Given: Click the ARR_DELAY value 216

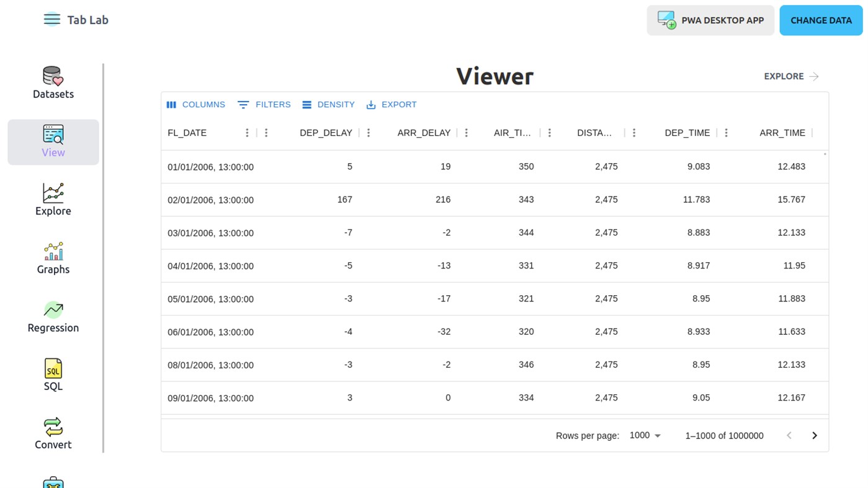Looking at the screenshot, I should pos(443,200).
